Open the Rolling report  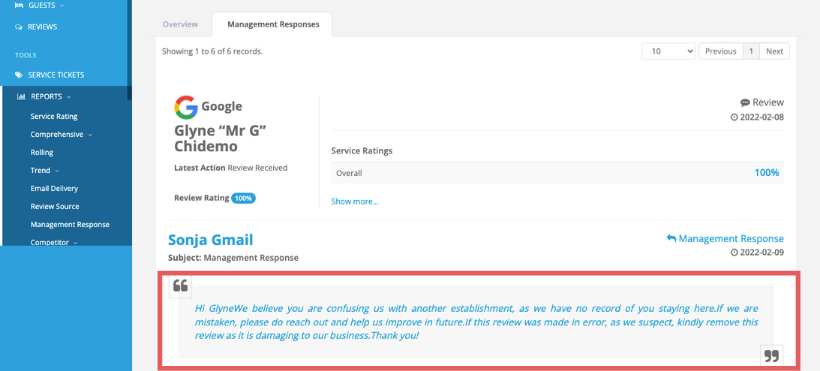pos(42,152)
